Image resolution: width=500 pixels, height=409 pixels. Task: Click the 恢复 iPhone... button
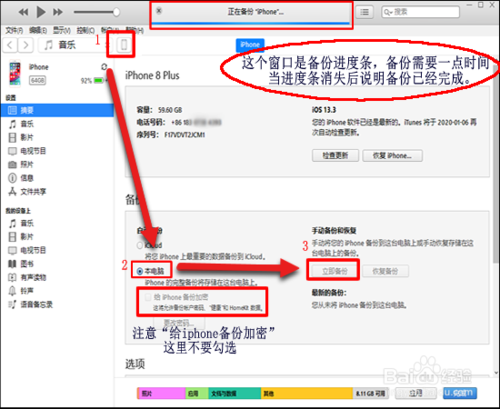click(393, 155)
